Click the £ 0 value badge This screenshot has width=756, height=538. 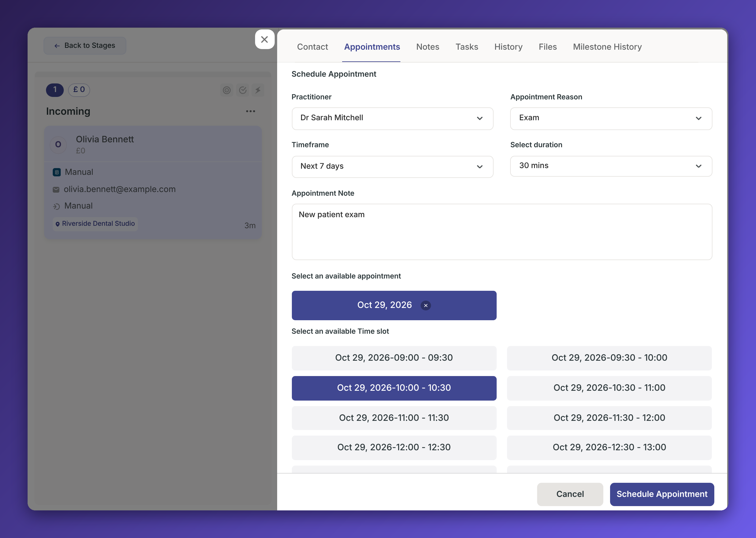pyautogui.click(x=79, y=90)
